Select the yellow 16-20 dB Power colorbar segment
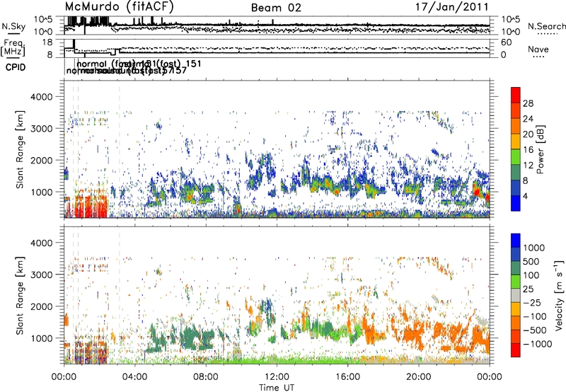The image size is (566, 392). click(516, 142)
